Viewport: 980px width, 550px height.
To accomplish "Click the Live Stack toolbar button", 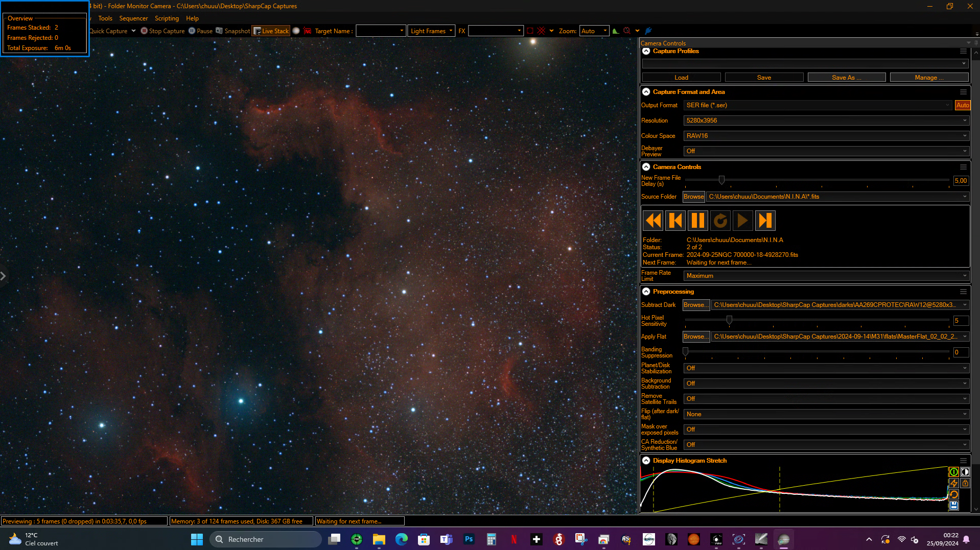I will pos(271,31).
